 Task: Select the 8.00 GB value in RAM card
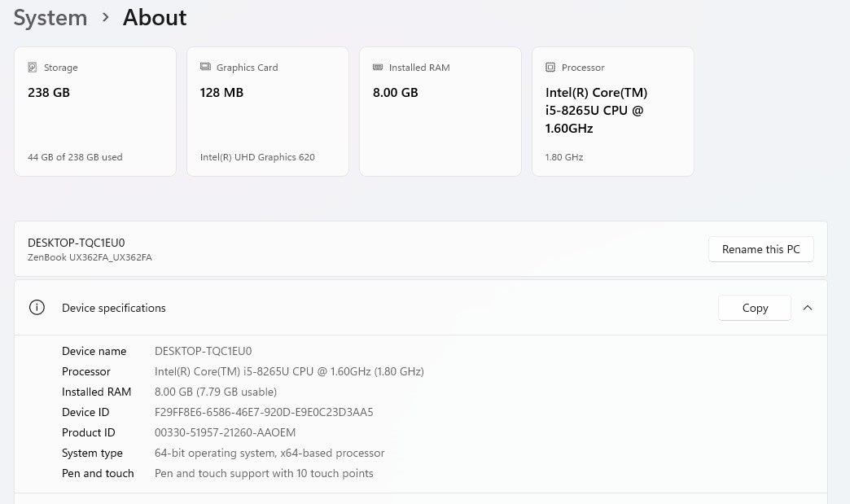pyautogui.click(x=395, y=93)
